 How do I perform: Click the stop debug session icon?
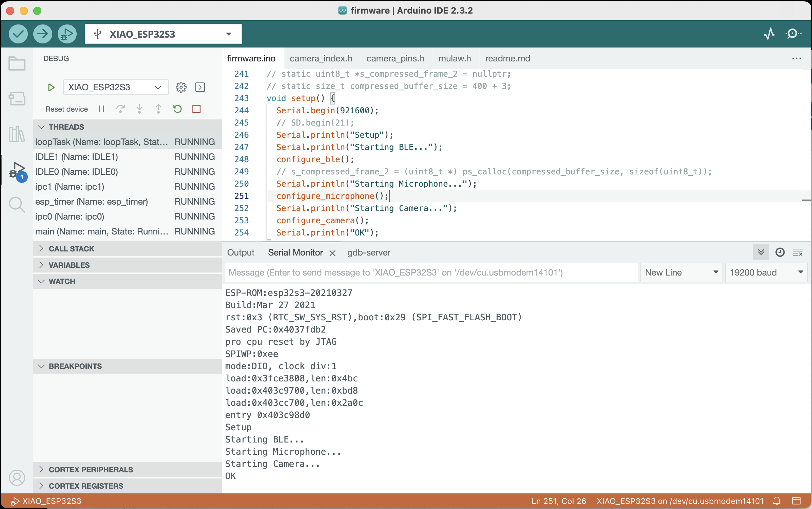pos(197,109)
